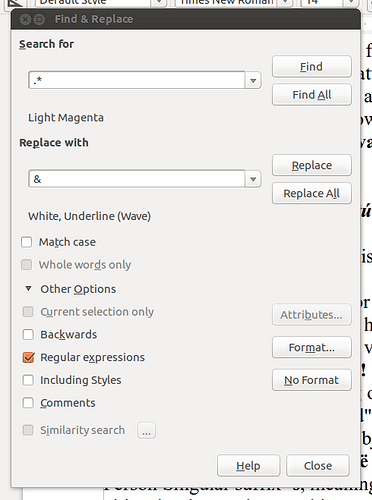Click the Replace All button
The image size is (372, 500).
(312, 193)
